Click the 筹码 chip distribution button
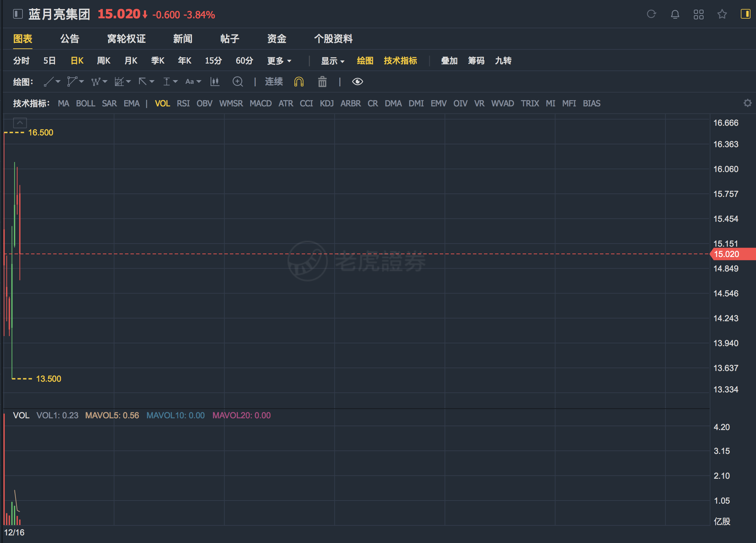This screenshot has width=756, height=543. click(476, 61)
